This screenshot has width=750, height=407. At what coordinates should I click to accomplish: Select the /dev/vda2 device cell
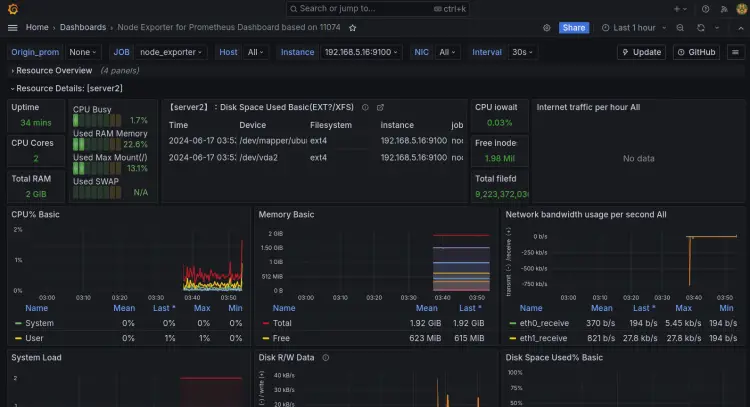click(259, 157)
